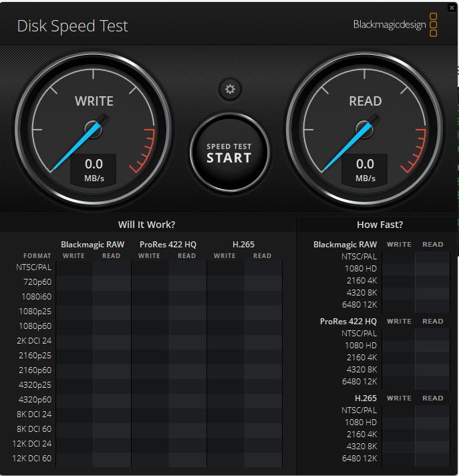The height and width of the screenshot is (476, 459).
Task: Select the Will It Work? panel heading
Action: click(146, 225)
